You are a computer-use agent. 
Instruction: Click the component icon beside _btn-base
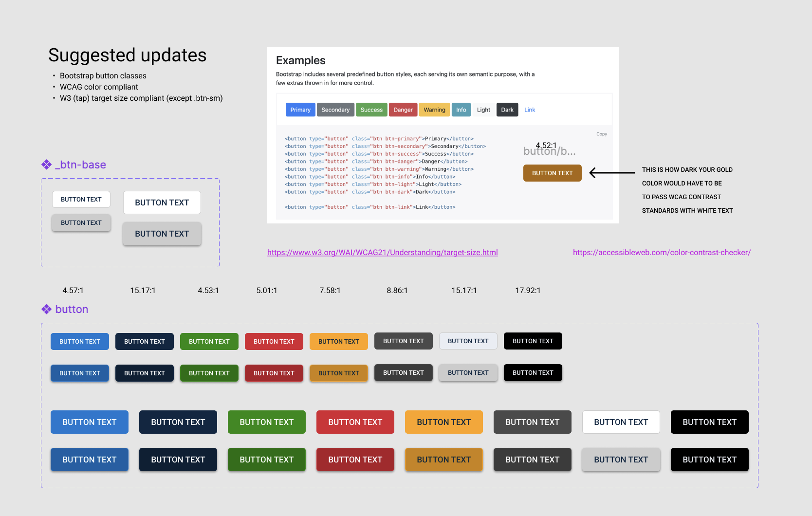coord(47,165)
